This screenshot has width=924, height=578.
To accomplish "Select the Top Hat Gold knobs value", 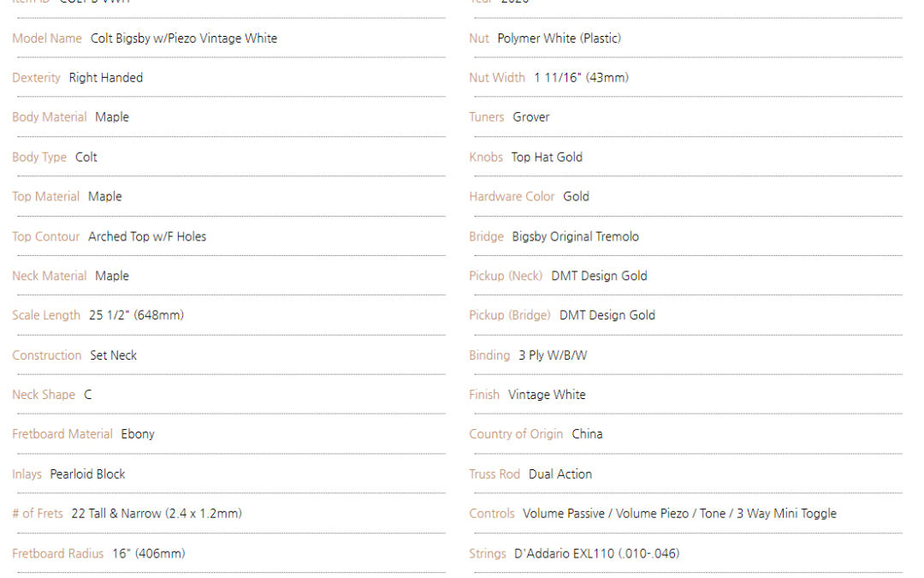I will (x=547, y=158).
